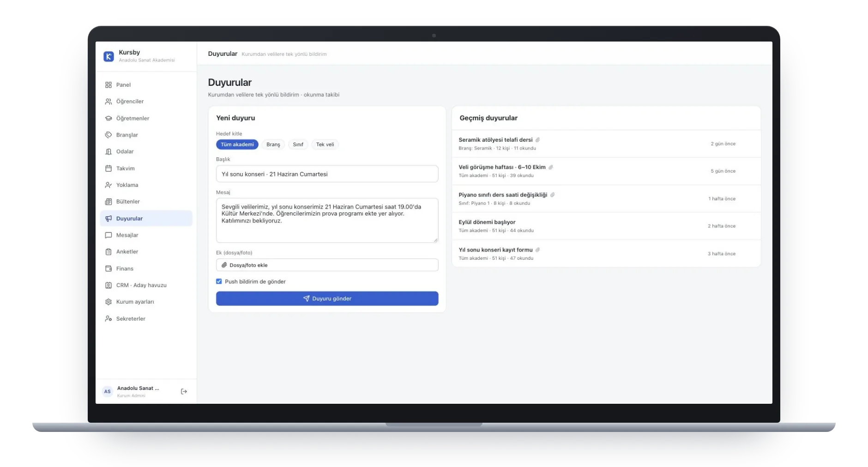Viewport: 868px width, 467px height.
Task: Click the Öğretmenler graduation cap icon
Action: 108,119
